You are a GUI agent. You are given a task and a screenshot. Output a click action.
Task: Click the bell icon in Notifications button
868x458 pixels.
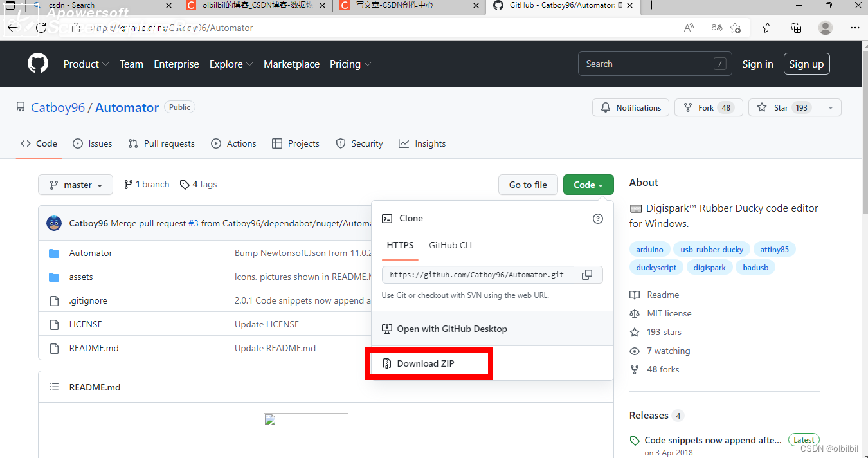[x=606, y=107]
